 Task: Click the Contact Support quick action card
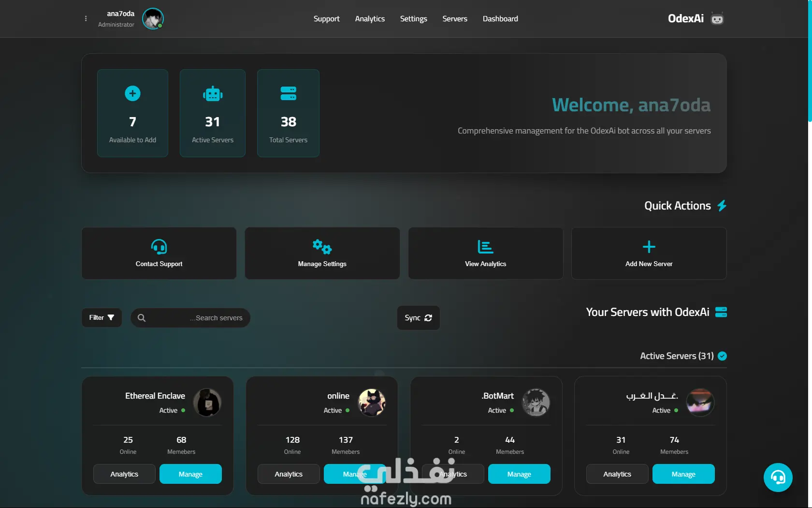[x=159, y=254]
